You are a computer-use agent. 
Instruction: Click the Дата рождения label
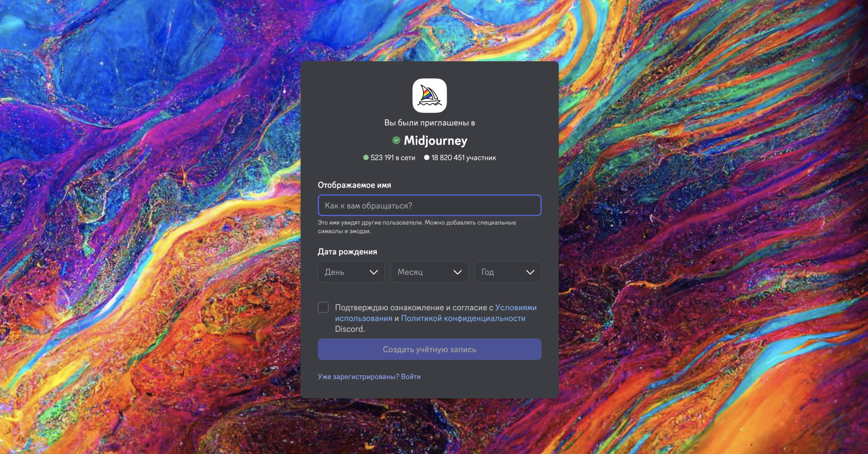pyautogui.click(x=347, y=252)
